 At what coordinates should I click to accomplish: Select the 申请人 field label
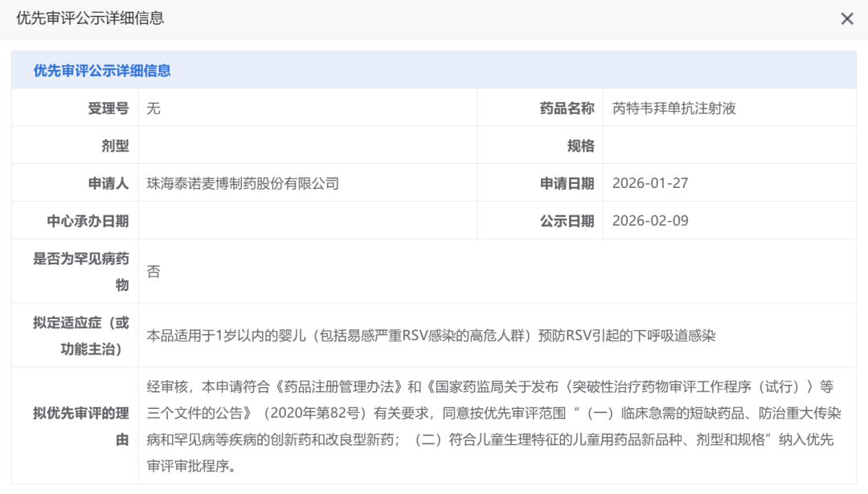coord(108,183)
